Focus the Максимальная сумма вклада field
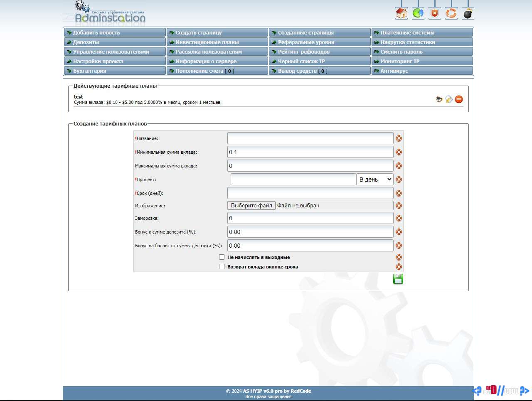Image resolution: width=532 pixels, height=401 pixels. point(310,166)
